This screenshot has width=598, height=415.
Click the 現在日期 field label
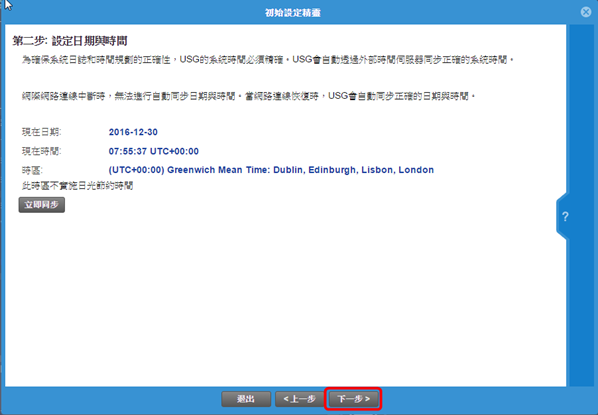[x=41, y=132]
